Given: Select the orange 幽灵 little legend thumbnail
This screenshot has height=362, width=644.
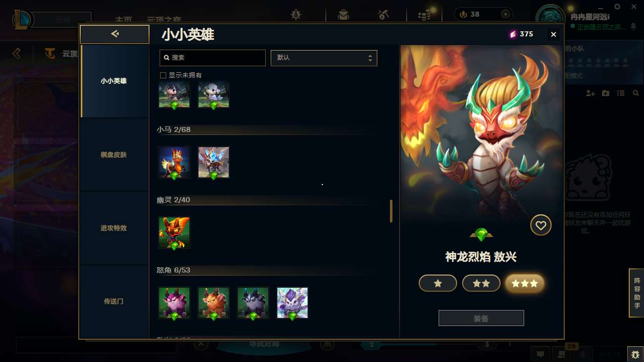Looking at the screenshot, I should pyautogui.click(x=174, y=233).
